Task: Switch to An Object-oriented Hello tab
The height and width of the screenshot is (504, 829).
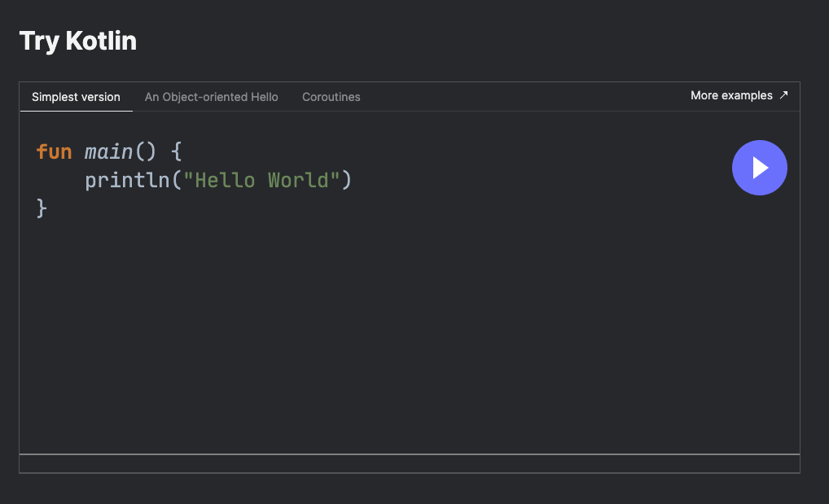Action: pyautogui.click(x=212, y=97)
